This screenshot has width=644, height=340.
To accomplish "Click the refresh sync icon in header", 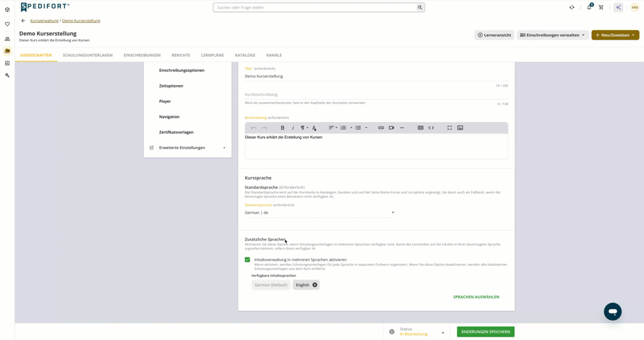I will (572, 8).
